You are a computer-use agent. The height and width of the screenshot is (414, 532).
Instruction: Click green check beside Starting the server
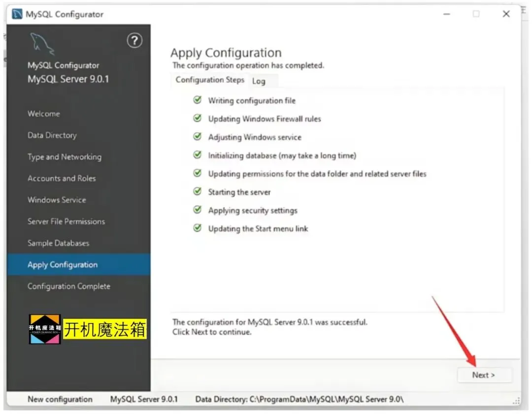[197, 191]
